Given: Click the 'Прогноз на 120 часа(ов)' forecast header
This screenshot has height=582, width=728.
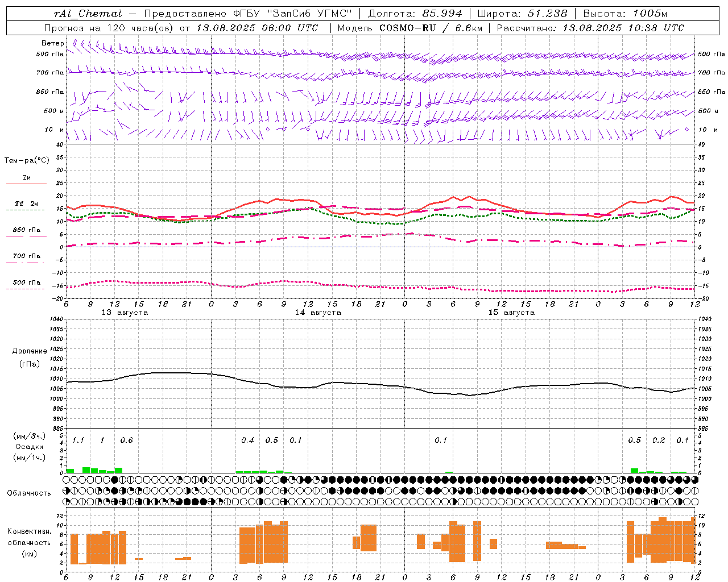Looking at the screenshot, I should [x=110, y=28].
